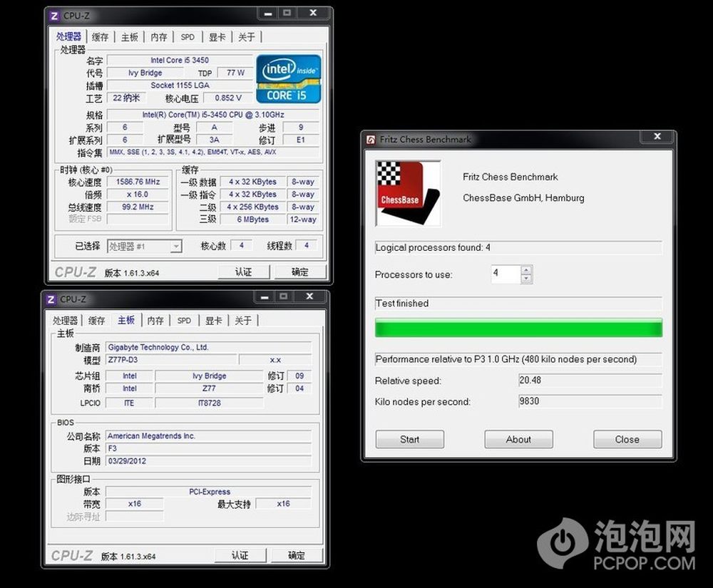Maximize the bottom CPU-Z window

pyautogui.click(x=283, y=296)
